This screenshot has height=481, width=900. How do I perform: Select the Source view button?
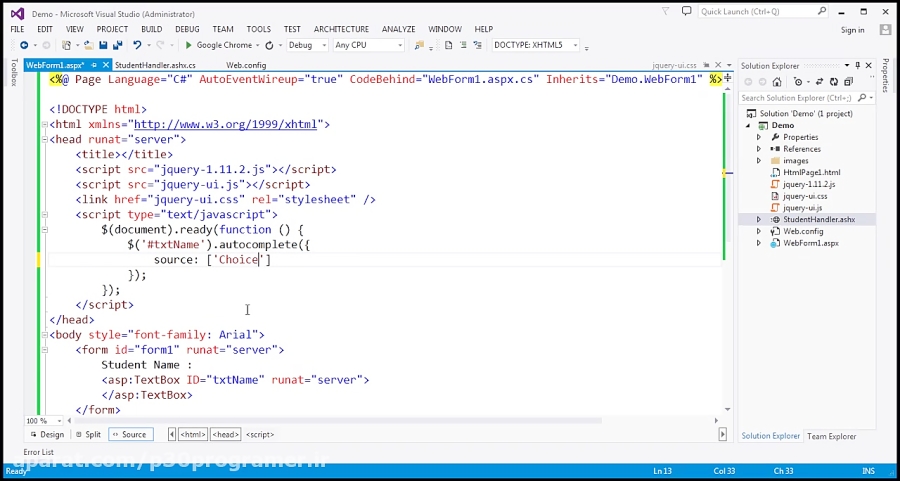pyautogui.click(x=130, y=435)
